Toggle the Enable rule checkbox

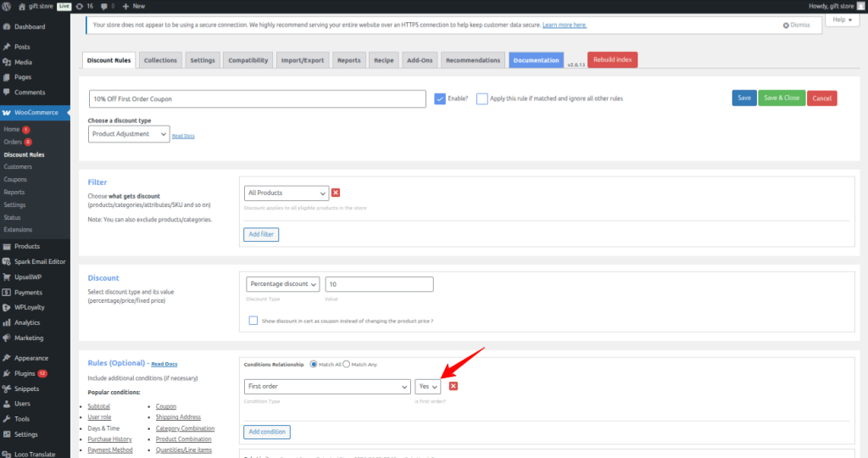[440, 98]
